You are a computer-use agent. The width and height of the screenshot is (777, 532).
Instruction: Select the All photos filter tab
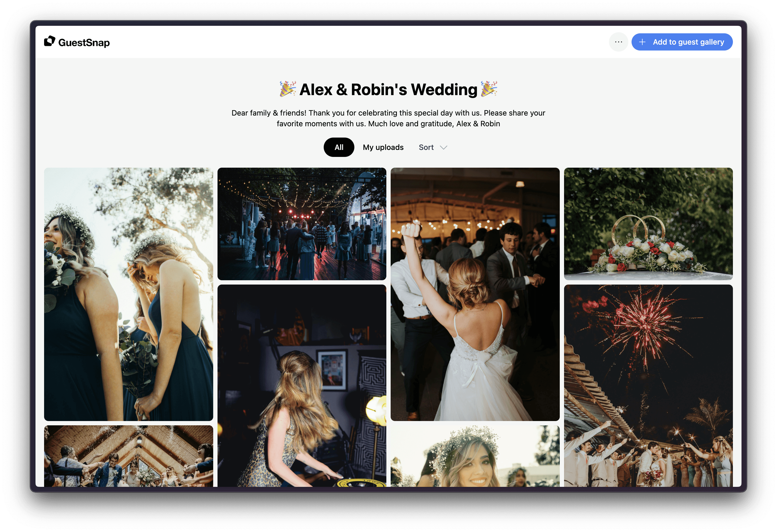(339, 147)
